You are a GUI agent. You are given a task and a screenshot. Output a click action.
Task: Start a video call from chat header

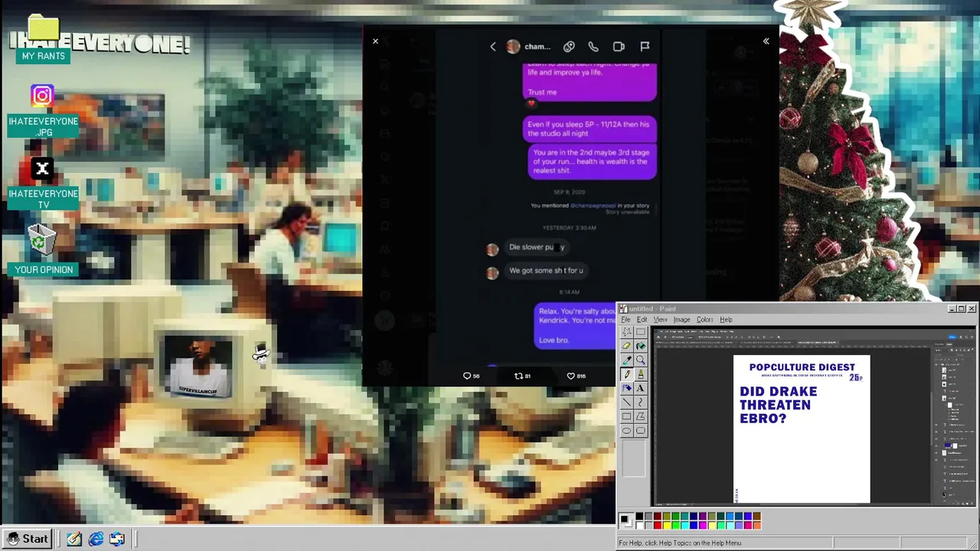pos(619,47)
